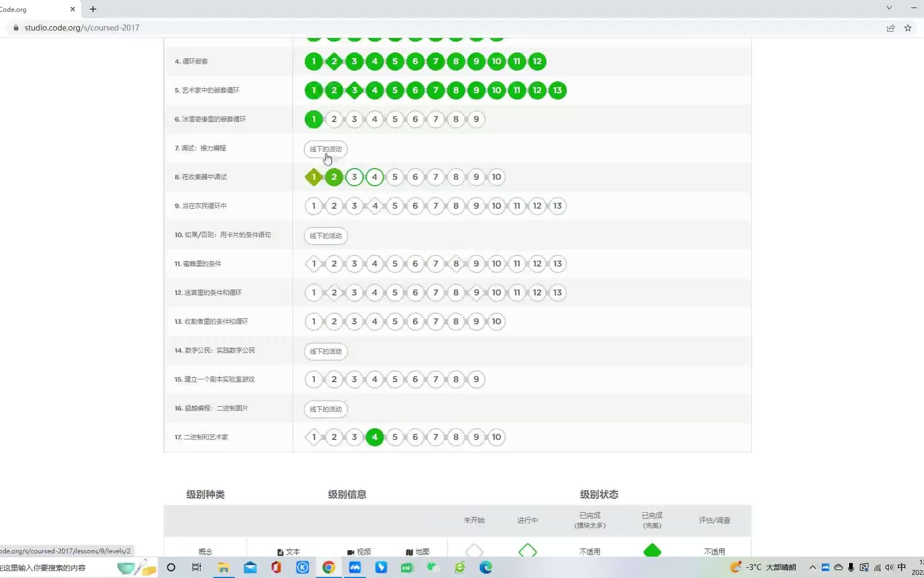Open level 13 of lesson 9 当在农民循环中

click(558, 206)
